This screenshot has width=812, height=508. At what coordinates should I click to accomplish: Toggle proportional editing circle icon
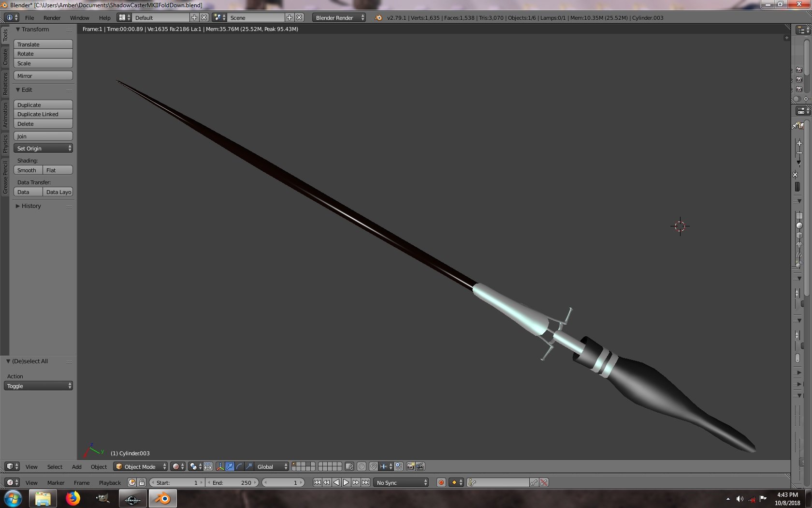(x=362, y=466)
